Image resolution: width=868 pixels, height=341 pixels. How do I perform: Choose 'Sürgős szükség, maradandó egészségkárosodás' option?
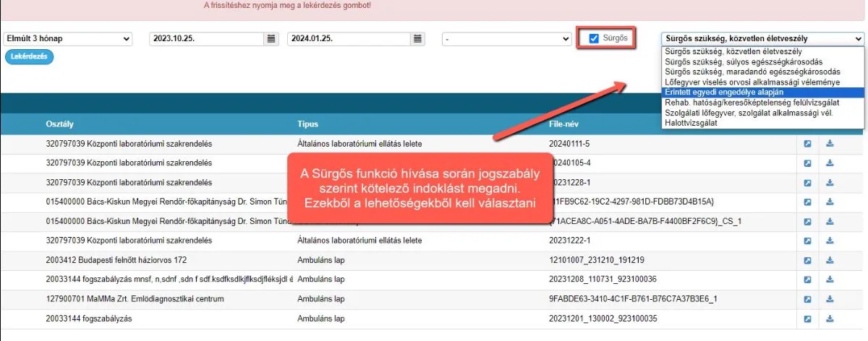762,72
